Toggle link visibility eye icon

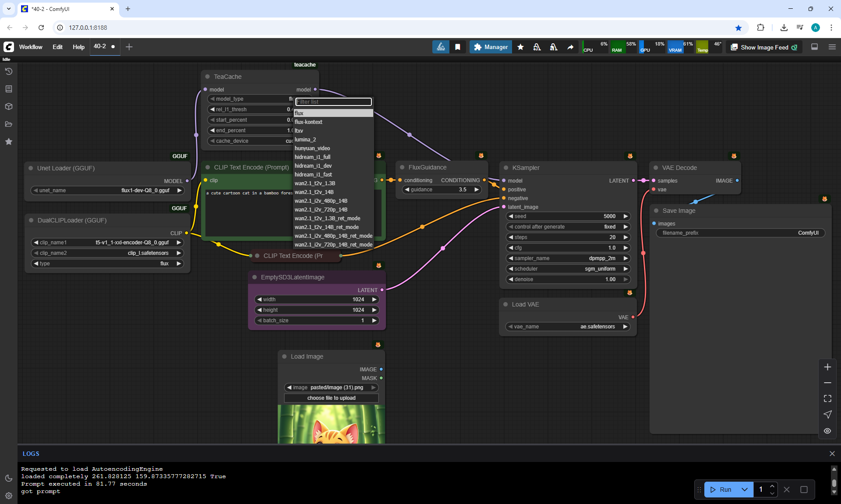coord(827,431)
